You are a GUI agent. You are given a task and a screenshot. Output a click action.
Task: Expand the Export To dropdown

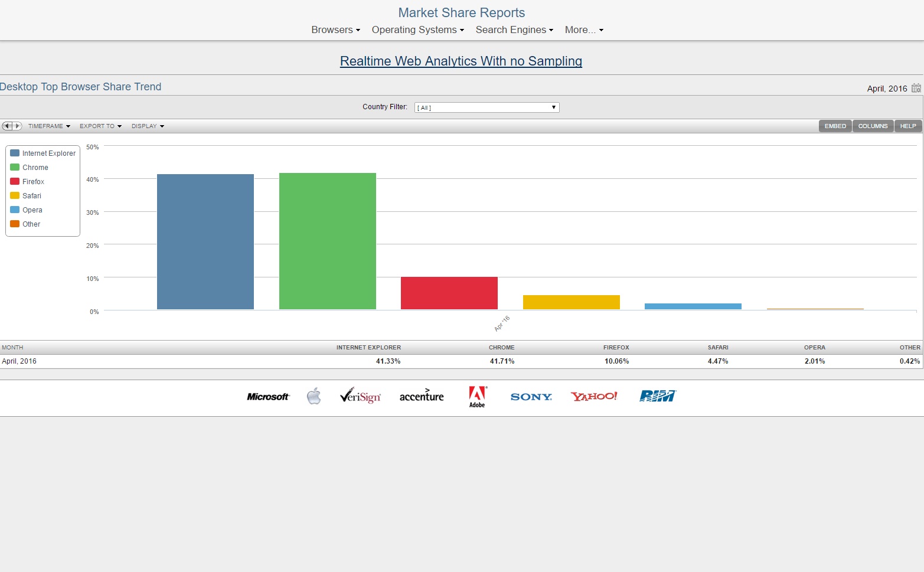click(100, 126)
